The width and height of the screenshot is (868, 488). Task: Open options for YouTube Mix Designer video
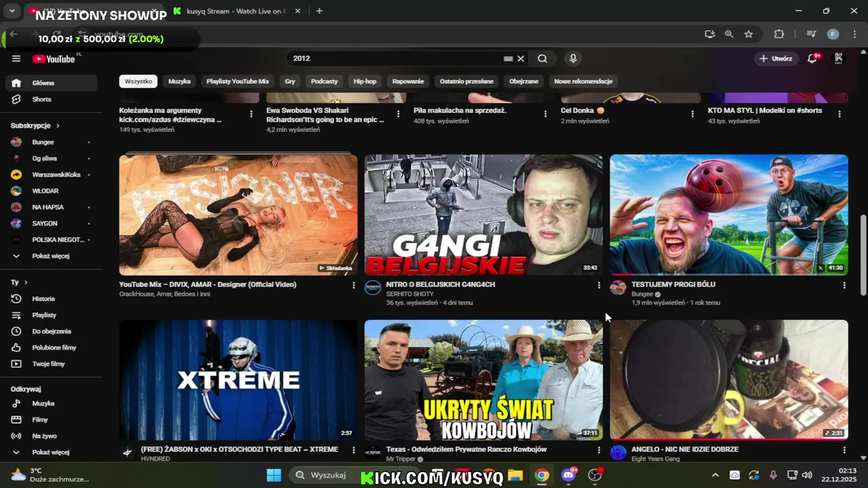coord(353,285)
